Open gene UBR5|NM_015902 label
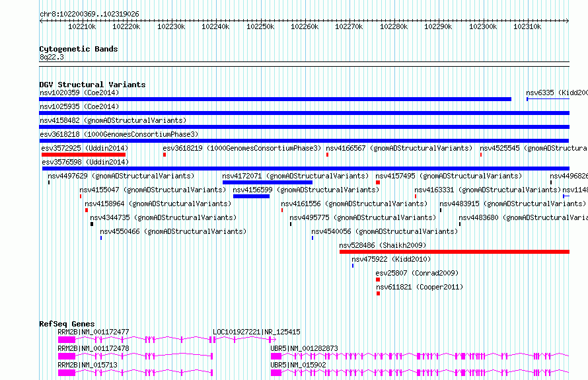This screenshot has width=588, height=380. click(298, 365)
